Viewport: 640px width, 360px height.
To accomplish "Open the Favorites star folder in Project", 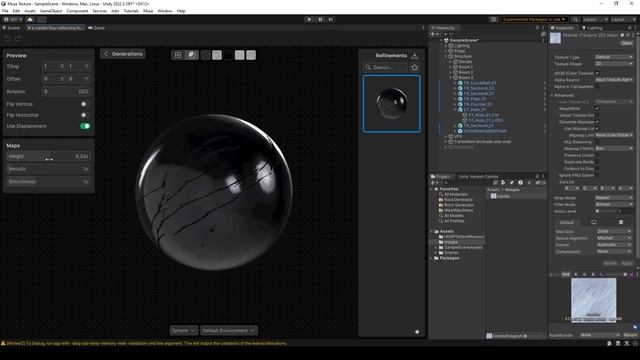I will (x=436, y=189).
